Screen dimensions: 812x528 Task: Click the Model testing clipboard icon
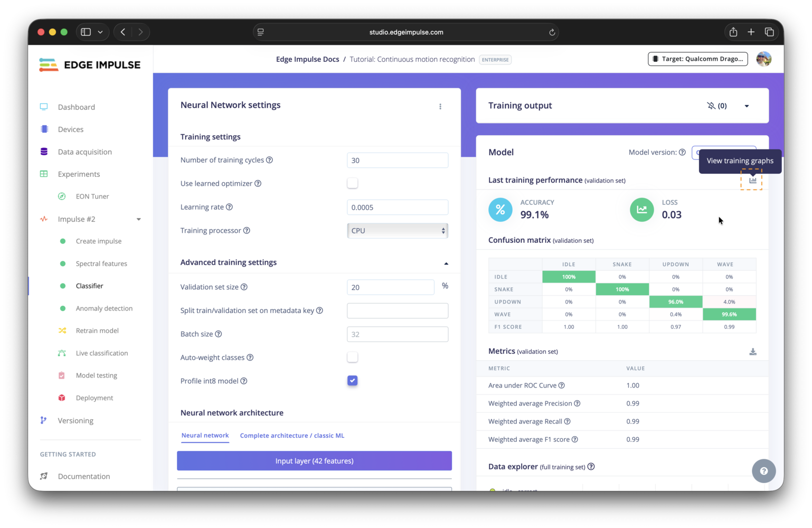[62, 375]
